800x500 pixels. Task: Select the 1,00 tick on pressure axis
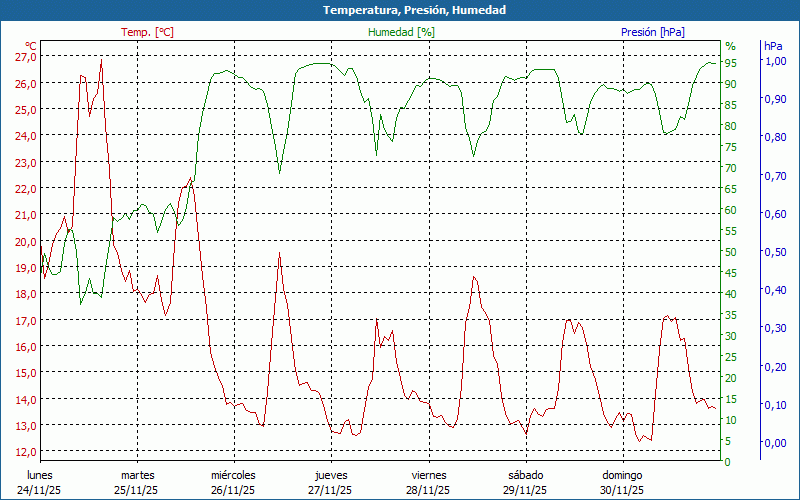(775, 61)
